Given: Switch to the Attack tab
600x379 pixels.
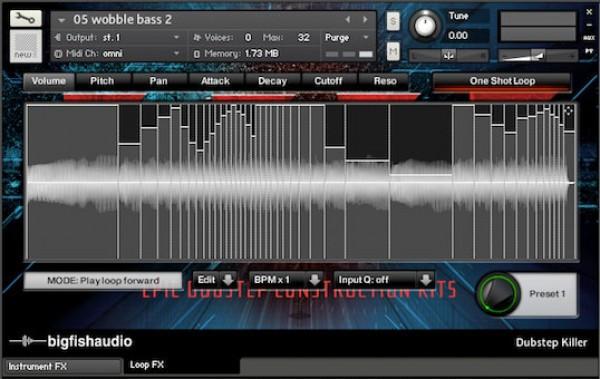Looking at the screenshot, I should click(215, 81).
